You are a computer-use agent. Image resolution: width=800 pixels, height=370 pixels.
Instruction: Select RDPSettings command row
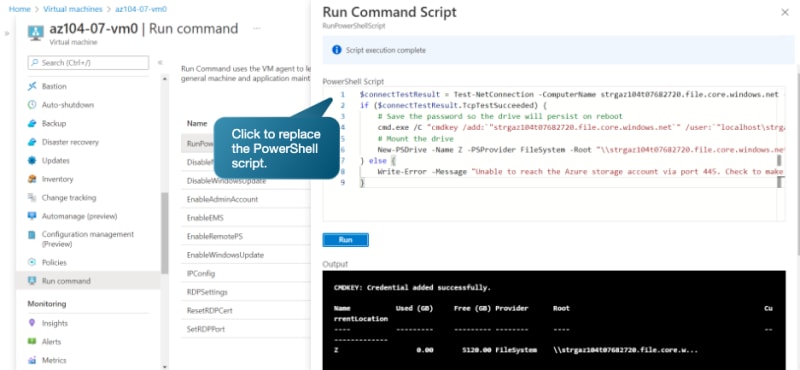pyautogui.click(x=246, y=292)
